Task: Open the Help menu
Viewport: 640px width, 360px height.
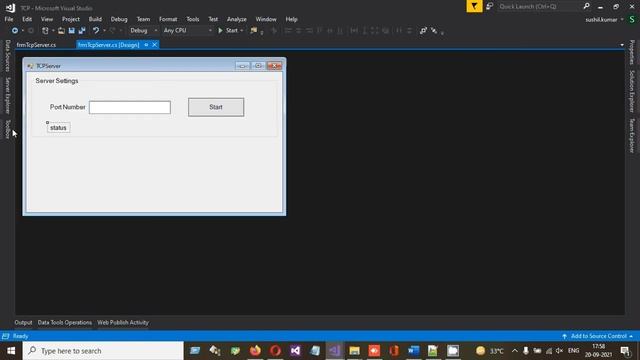Action: 291,19
